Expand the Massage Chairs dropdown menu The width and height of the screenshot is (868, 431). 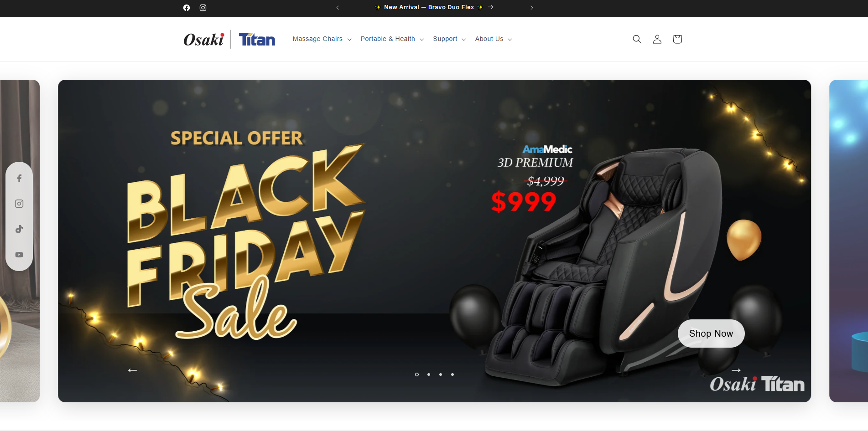click(322, 39)
